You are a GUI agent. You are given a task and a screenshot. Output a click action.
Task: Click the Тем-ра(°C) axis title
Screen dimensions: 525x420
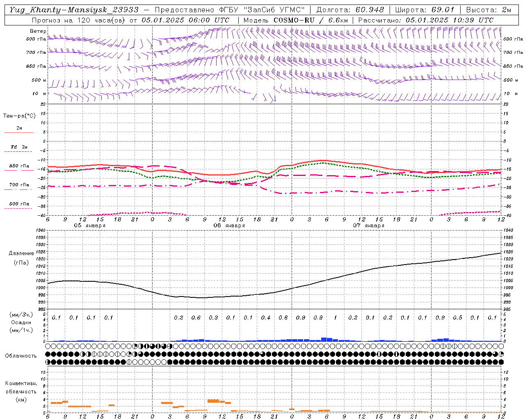(x=19, y=116)
